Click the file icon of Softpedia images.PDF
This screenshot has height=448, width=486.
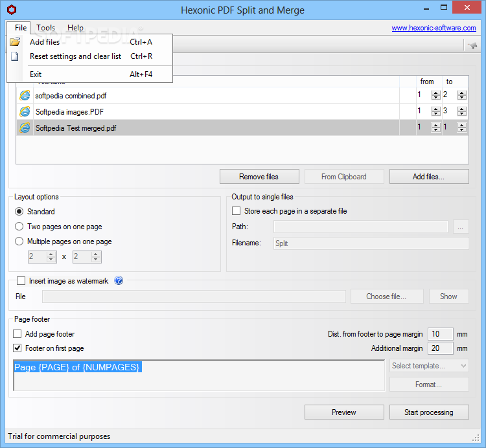click(25, 111)
